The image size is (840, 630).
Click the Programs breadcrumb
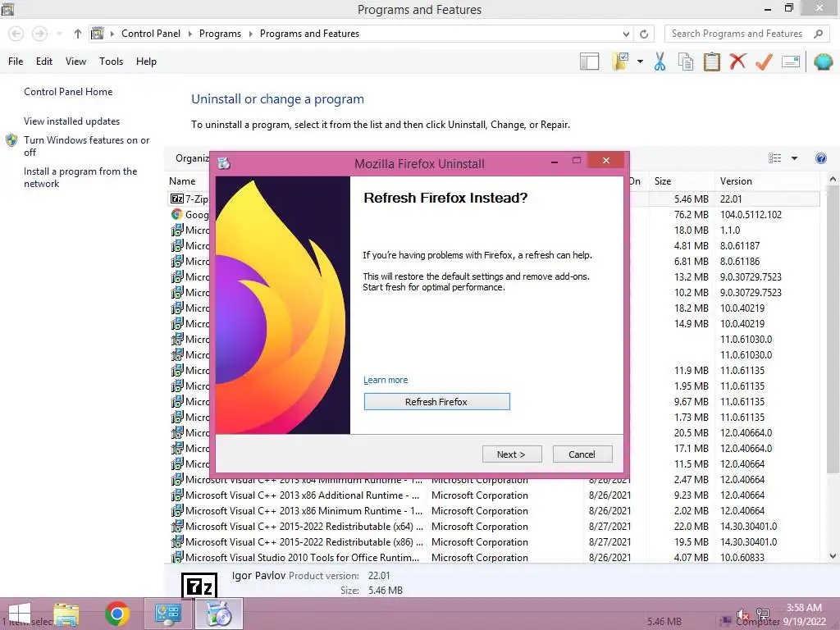[220, 34]
